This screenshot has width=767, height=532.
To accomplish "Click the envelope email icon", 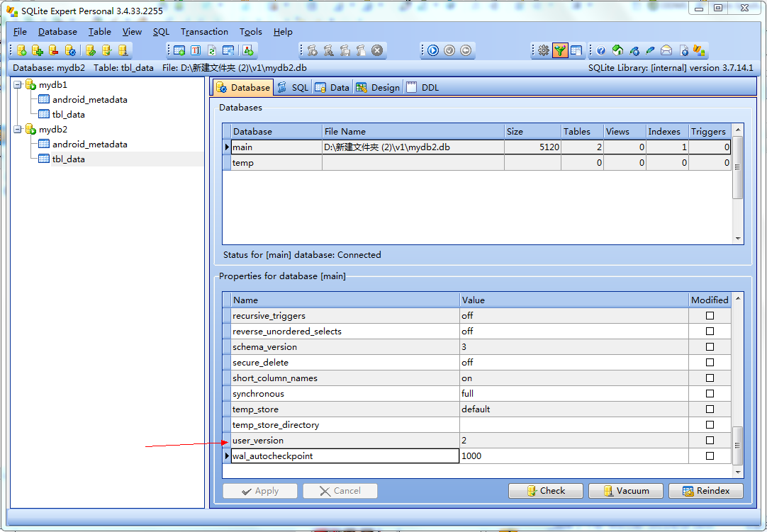I will tap(666, 50).
